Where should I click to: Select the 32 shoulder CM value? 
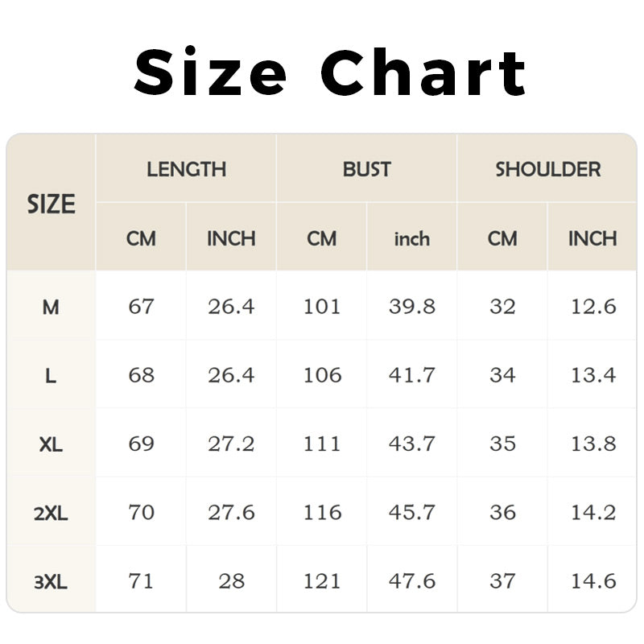point(502,307)
